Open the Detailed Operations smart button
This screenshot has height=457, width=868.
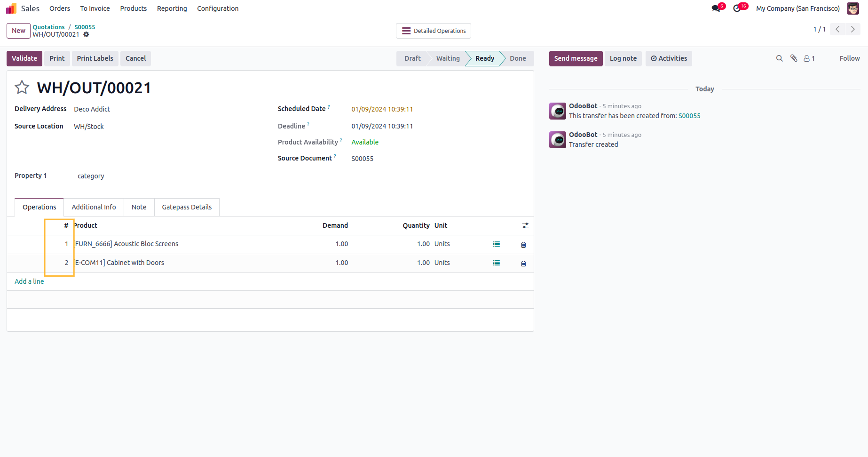(433, 31)
